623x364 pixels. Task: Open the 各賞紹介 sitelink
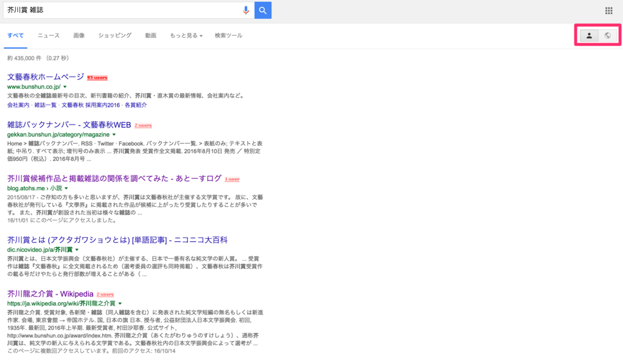coord(136,105)
